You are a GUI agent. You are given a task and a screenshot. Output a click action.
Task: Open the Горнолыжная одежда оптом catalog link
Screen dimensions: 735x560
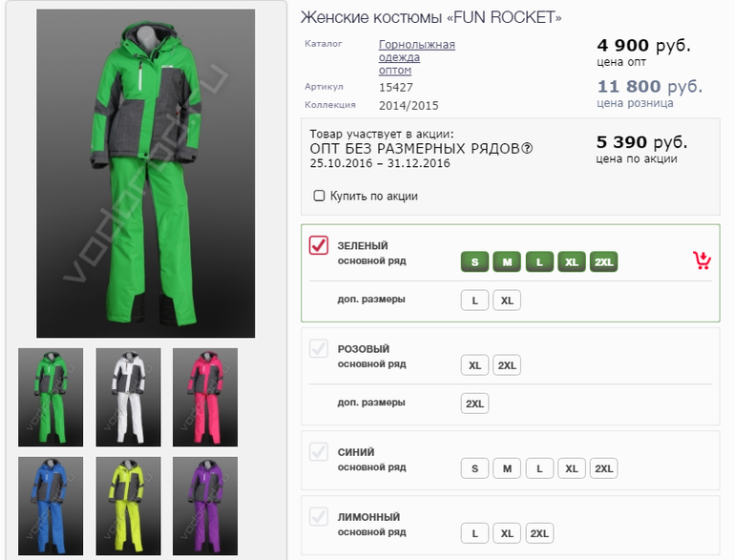[x=416, y=57]
